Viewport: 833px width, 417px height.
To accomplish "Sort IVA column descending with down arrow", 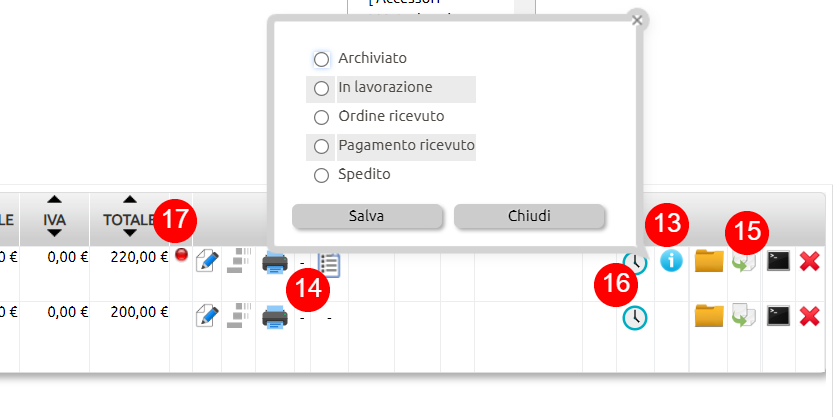I will (54, 233).
